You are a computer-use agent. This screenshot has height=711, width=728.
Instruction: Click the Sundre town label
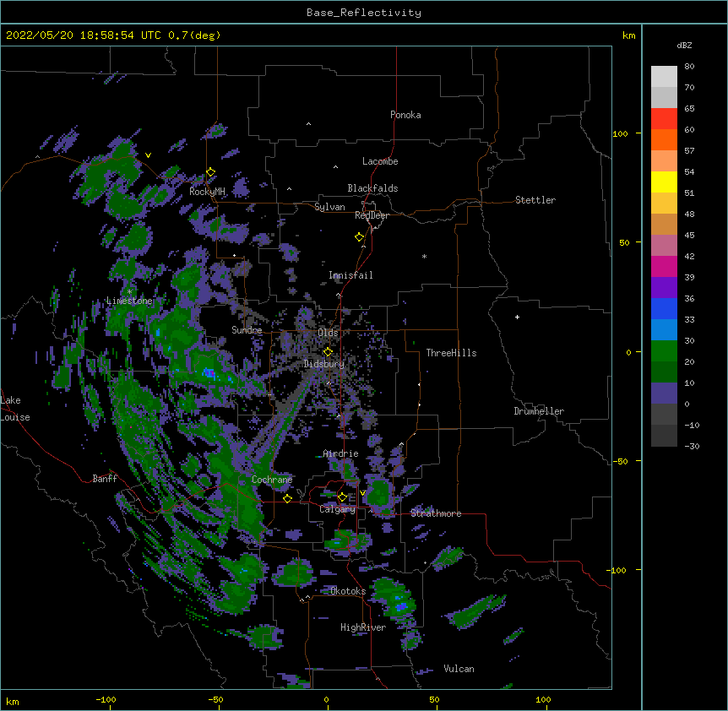247,330
